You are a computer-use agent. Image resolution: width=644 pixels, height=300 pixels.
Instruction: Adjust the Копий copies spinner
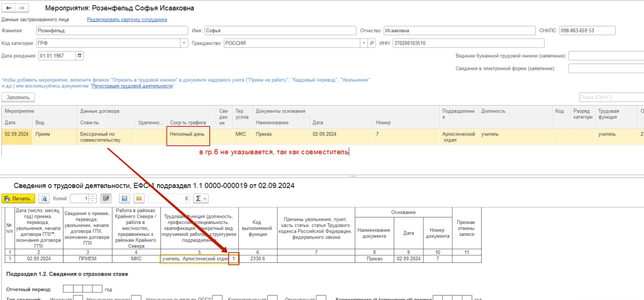pyautogui.click(x=94, y=198)
